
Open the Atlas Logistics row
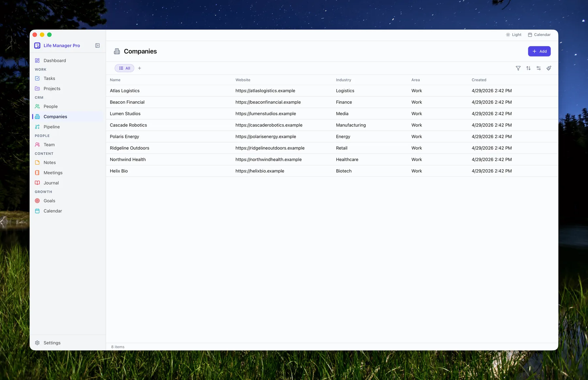pyautogui.click(x=332, y=91)
